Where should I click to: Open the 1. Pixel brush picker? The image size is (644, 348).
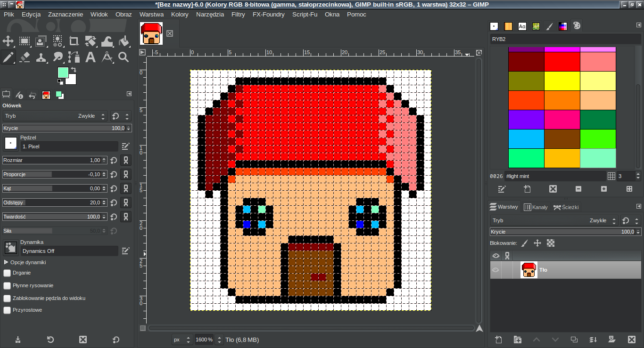point(10,143)
